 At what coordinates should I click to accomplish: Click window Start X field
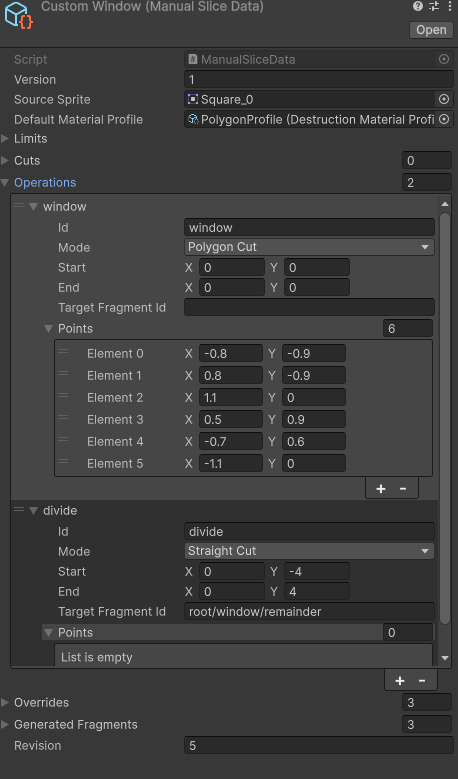[232, 267]
